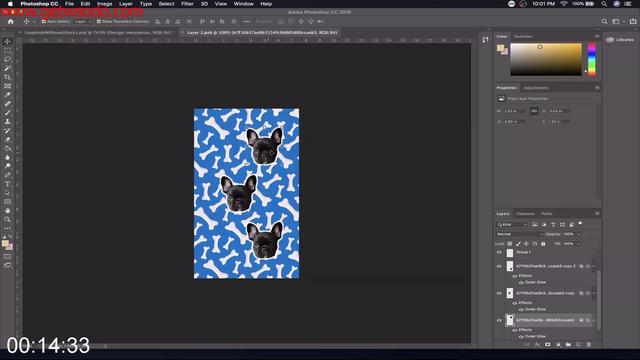Pick a color in the color field
640x360 pixels.
[x=546, y=59]
